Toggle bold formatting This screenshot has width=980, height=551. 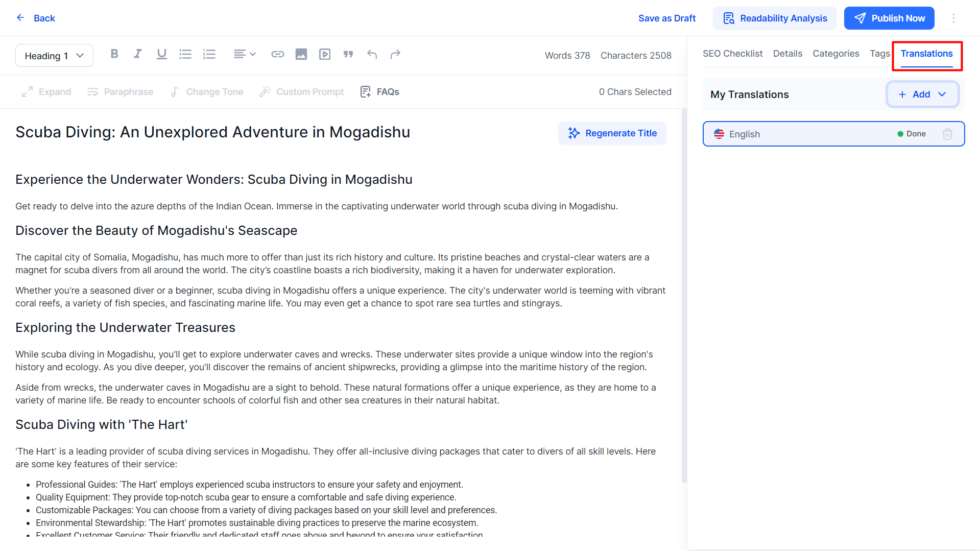coord(114,54)
